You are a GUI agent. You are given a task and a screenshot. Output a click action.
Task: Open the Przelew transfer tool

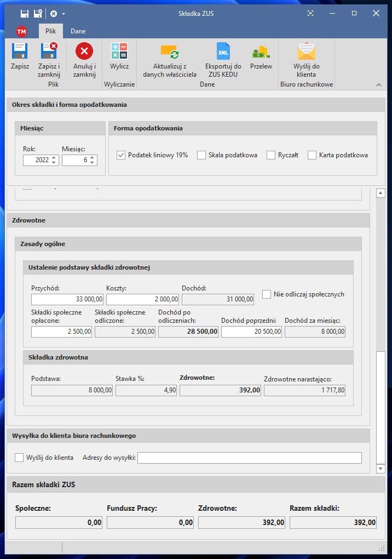coord(261,52)
